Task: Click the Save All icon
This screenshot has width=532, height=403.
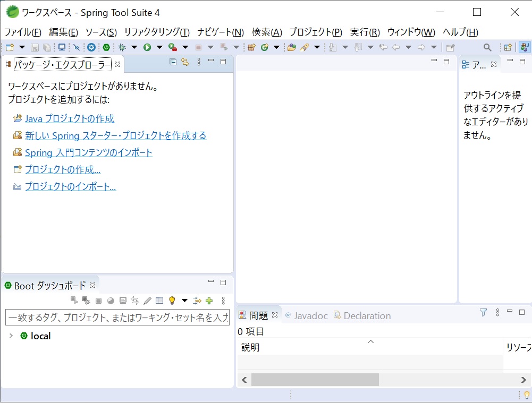Action: 47,47
